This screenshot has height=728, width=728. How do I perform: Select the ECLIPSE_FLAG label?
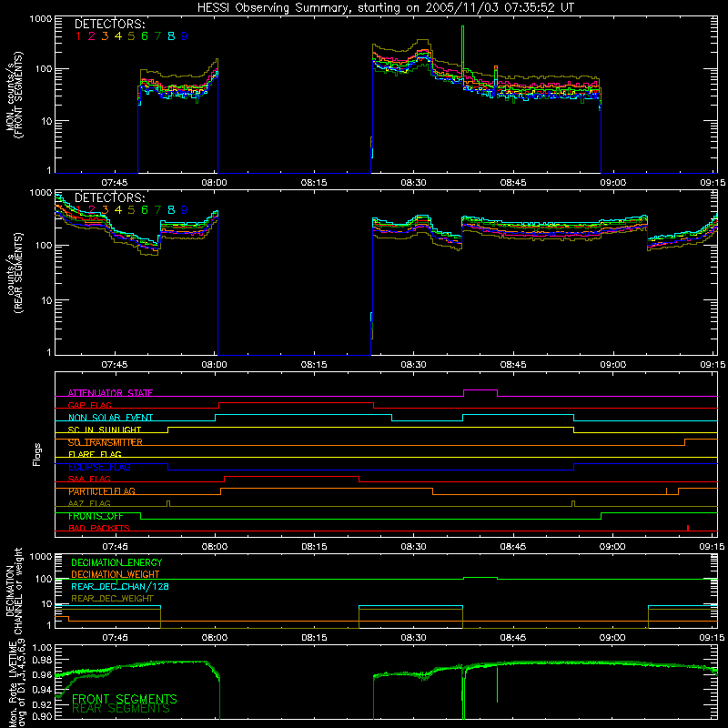[99, 467]
